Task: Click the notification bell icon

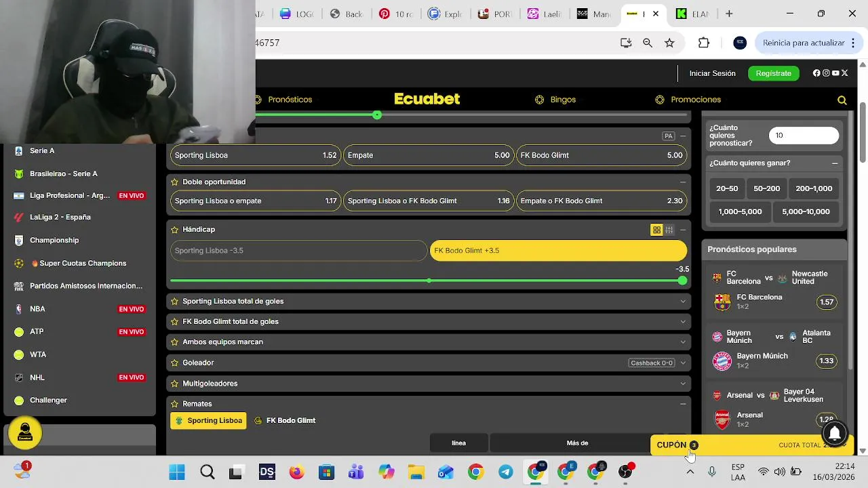Action: click(x=835, y=432)
